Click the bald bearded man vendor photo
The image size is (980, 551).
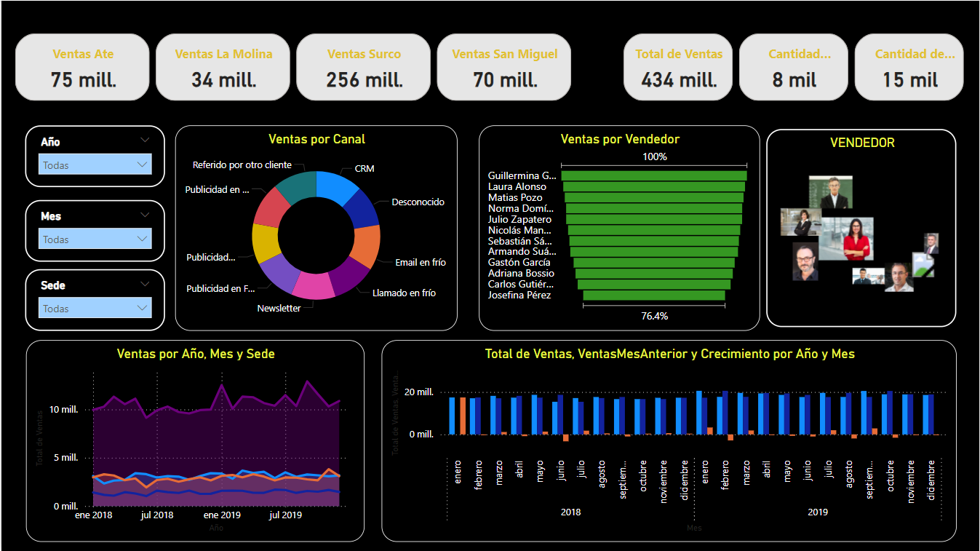[x=805, y=261]
